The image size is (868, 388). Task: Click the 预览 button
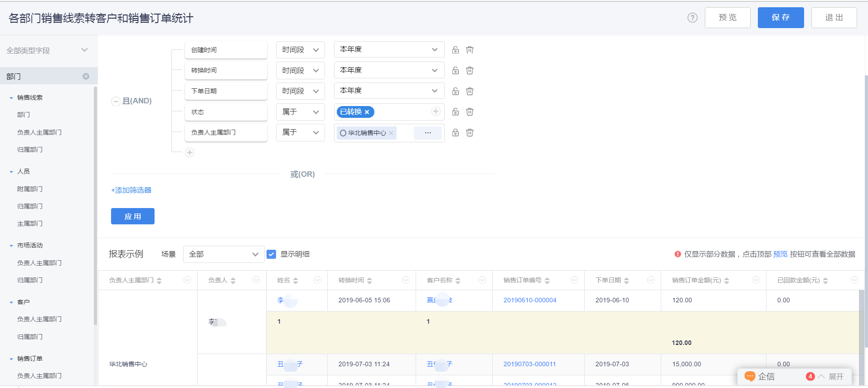point(727,18)
